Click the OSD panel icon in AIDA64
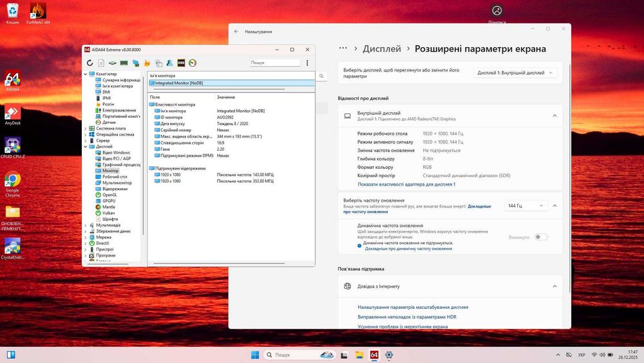This screenshot has width=644, height=363. pyautogui.click(x=181, y=63)
